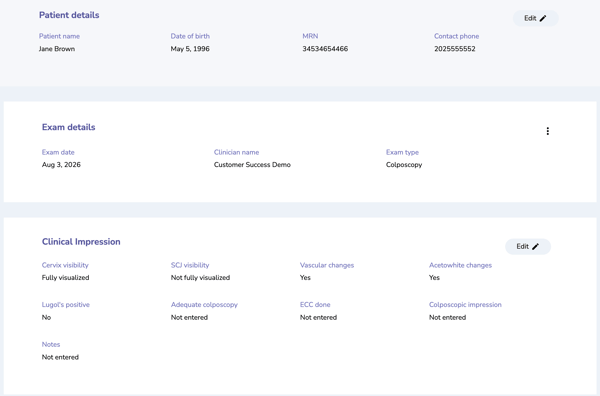Click the Notes label
Viewport: 600px width, 396px height.
coord(51,345)
